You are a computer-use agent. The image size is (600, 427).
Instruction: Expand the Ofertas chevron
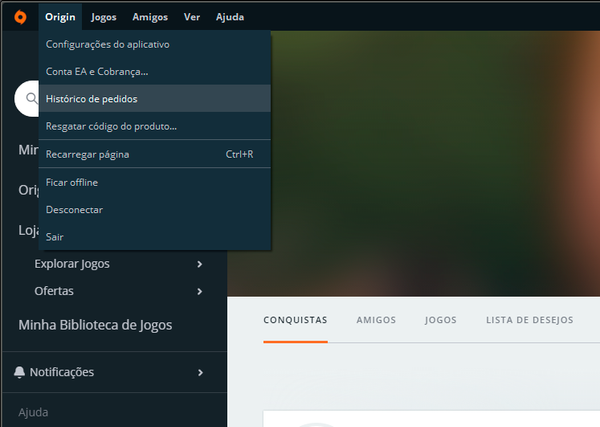pos(199,292)
